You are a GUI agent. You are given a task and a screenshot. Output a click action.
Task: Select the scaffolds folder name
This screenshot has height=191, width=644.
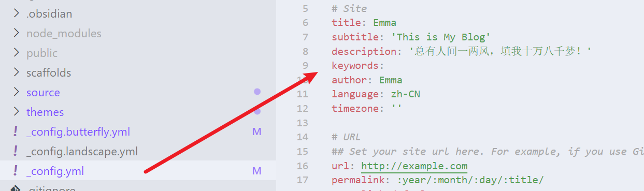pos(49,73)
